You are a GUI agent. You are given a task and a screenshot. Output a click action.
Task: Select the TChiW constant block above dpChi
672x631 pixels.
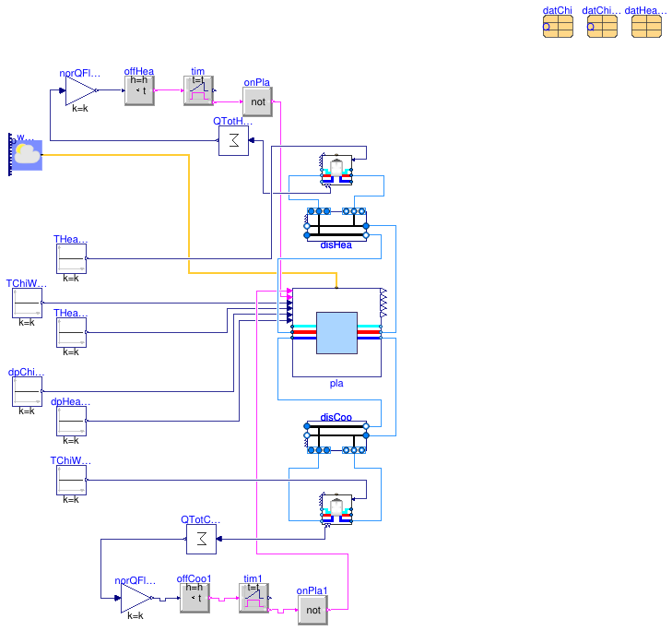(27, 303)
